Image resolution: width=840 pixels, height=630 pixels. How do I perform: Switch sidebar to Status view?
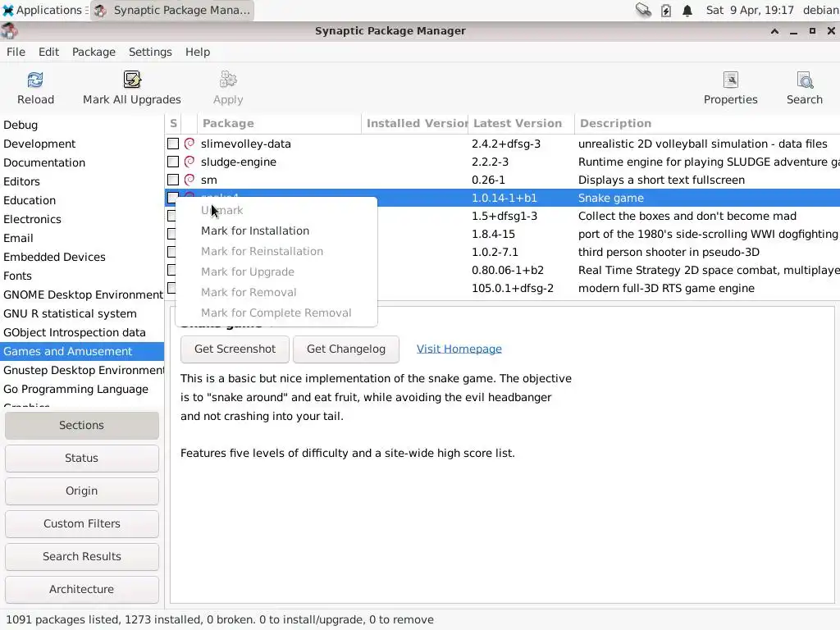click(82, 458)
